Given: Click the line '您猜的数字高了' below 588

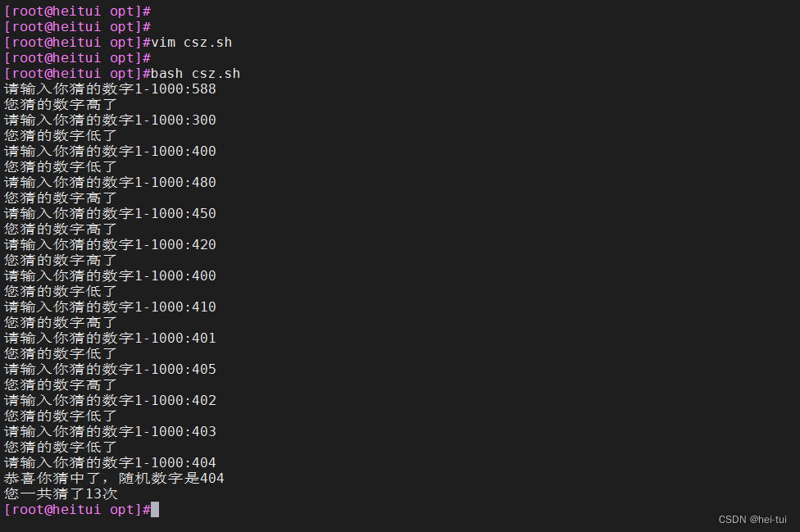Looking at the screenshot, I should (59, 104).
